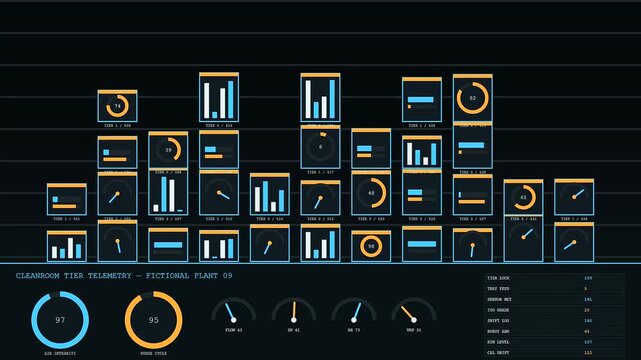Click the CAL DRIFT row

pos(554,353)
